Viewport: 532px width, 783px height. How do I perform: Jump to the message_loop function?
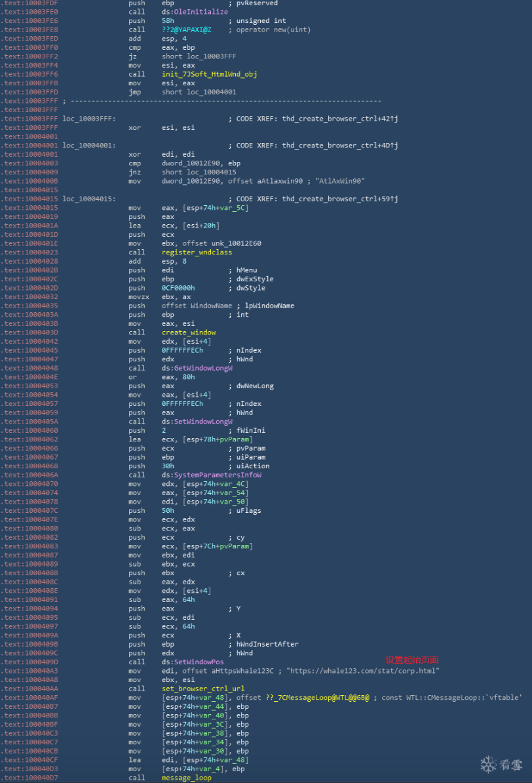point(186,778)
